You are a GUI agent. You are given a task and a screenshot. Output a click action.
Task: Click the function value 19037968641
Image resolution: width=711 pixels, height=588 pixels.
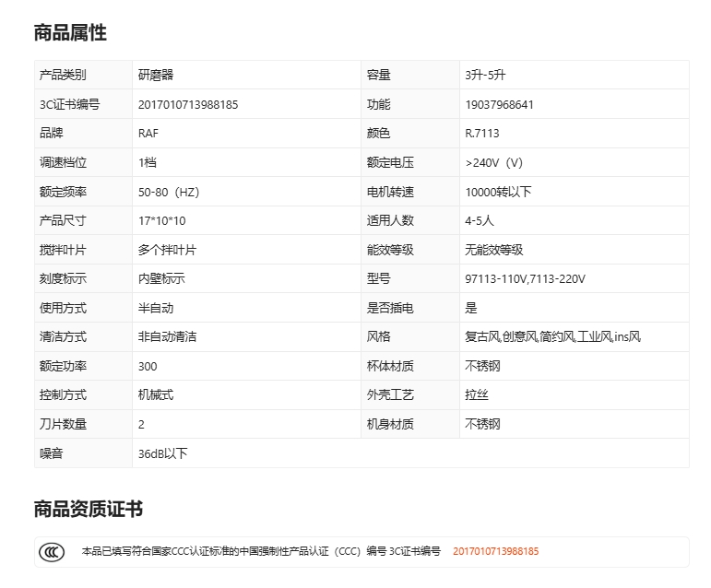click(x=499, y=104)
